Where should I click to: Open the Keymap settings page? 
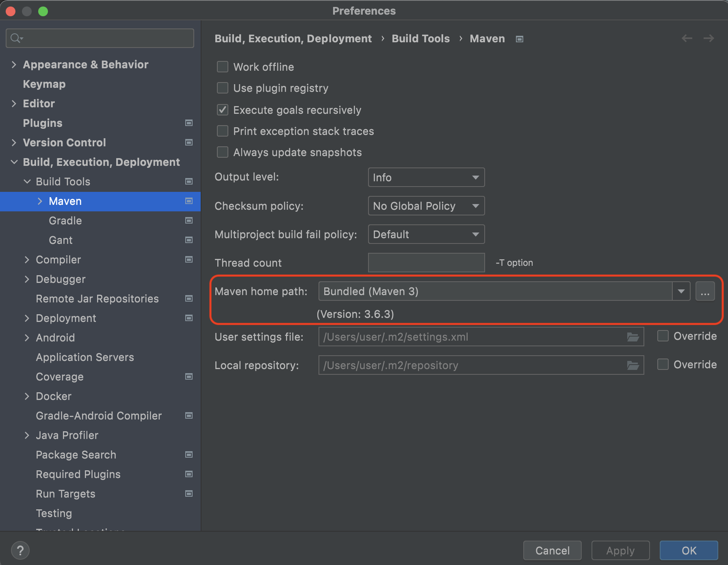pos(44,84)
